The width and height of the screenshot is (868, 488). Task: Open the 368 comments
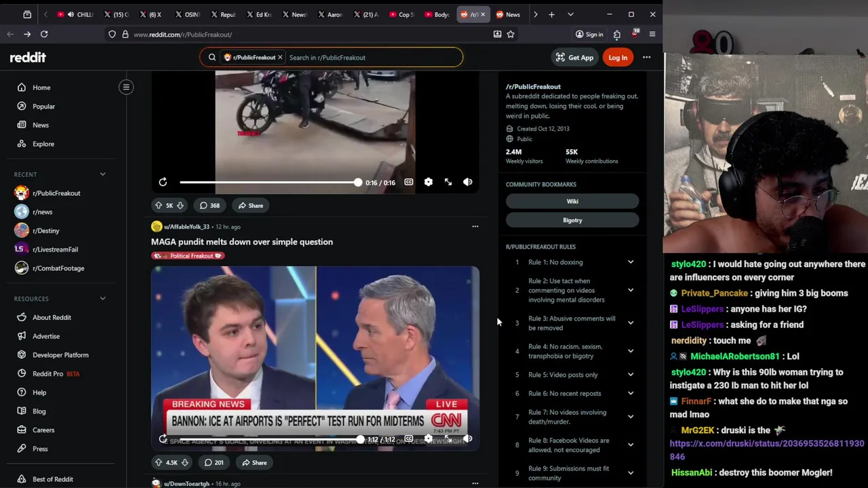point(210,205)
